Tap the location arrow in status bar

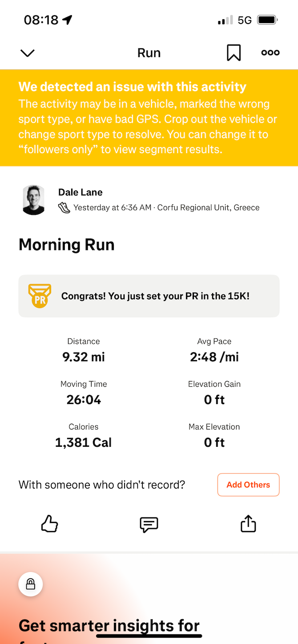coord(68,20)
